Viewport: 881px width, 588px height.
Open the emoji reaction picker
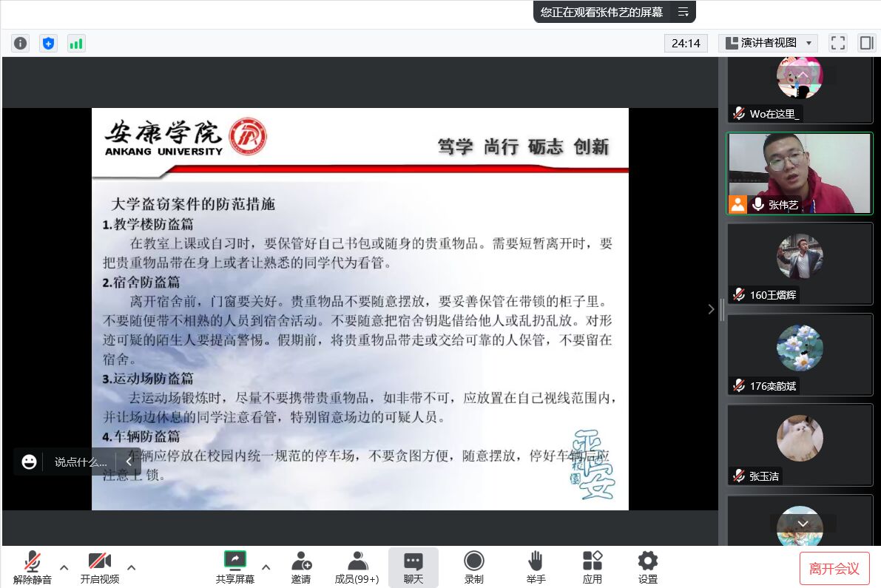click(30, 462)
